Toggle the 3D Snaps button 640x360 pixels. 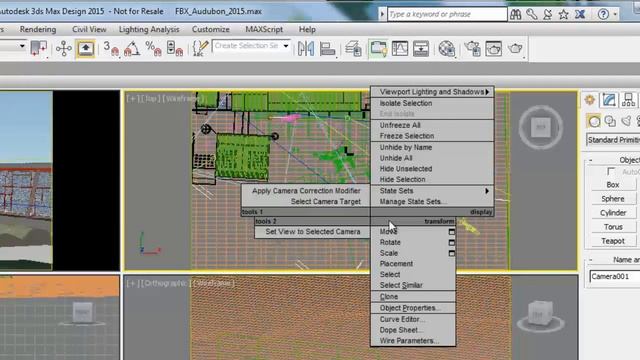click(x=111, y=49)
